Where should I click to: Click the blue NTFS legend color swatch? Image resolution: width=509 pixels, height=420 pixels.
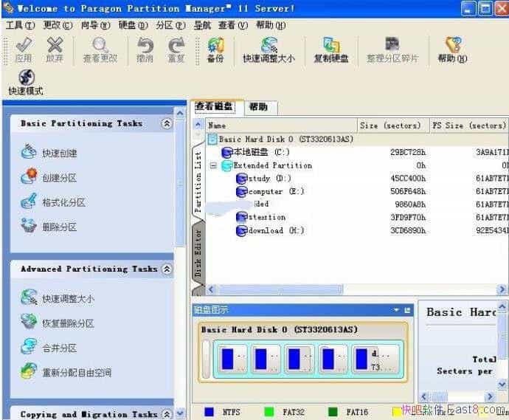coord(210,412)
